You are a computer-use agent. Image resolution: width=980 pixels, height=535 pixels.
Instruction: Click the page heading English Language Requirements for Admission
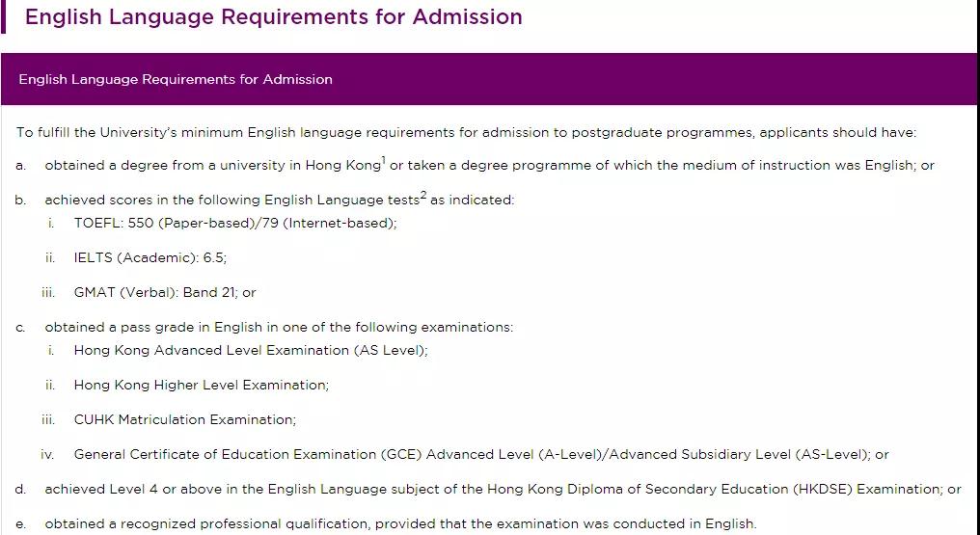[274, 16]
